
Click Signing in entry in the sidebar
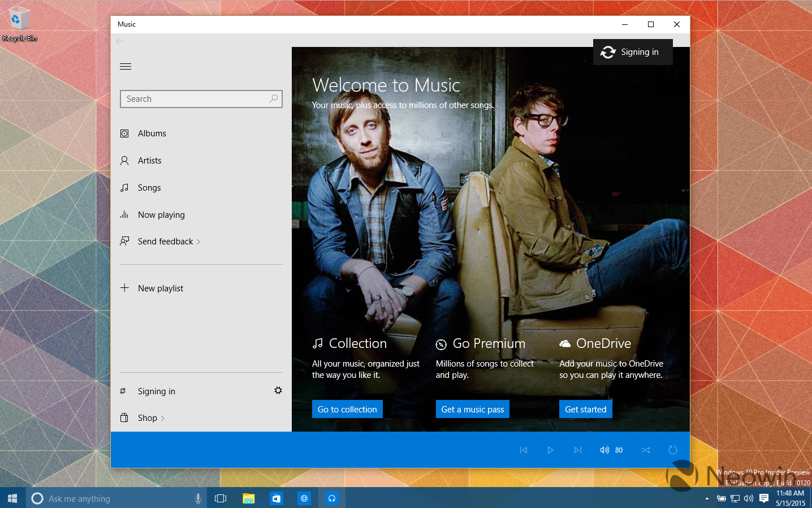click(x=157, y=391)
